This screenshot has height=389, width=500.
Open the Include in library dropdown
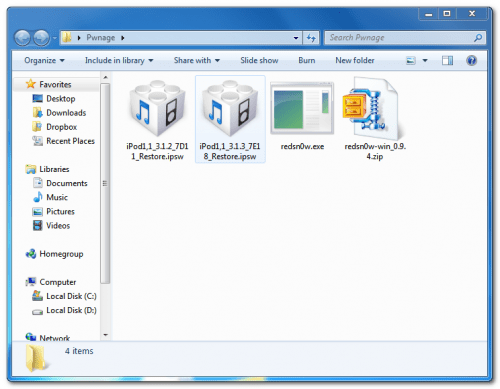119,60
